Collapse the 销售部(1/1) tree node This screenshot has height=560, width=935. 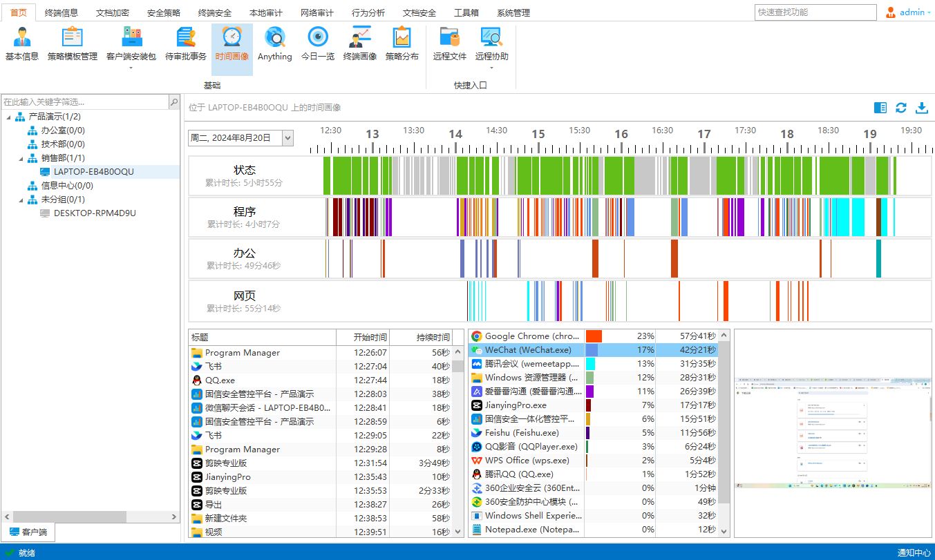(x=20, y=158)
